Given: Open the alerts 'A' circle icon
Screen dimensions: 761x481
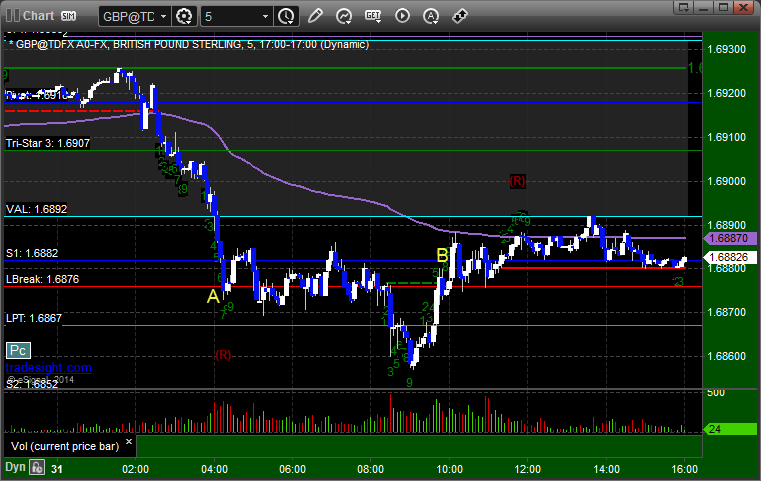Looking at the screenshot, I should pos(431,16).
